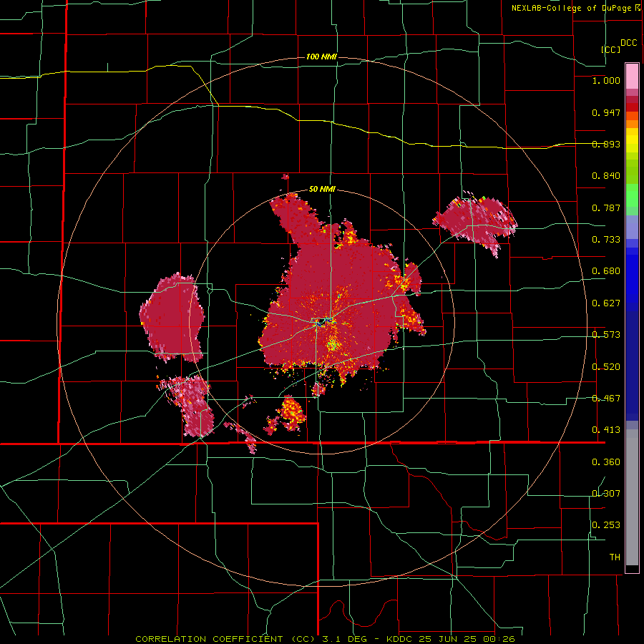This screenshot has height=644, width=644.
Task: Select the 0.787 scale value
Action: (606, 208)
